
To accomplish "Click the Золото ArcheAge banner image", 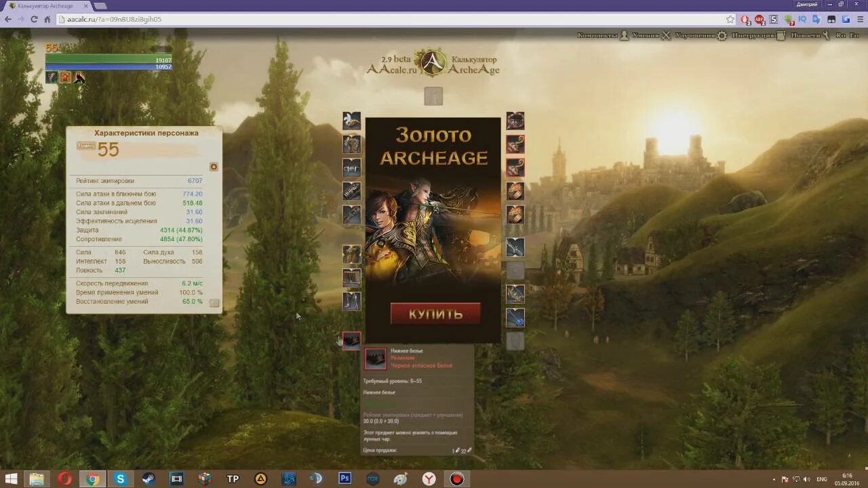I will [433, 230].
